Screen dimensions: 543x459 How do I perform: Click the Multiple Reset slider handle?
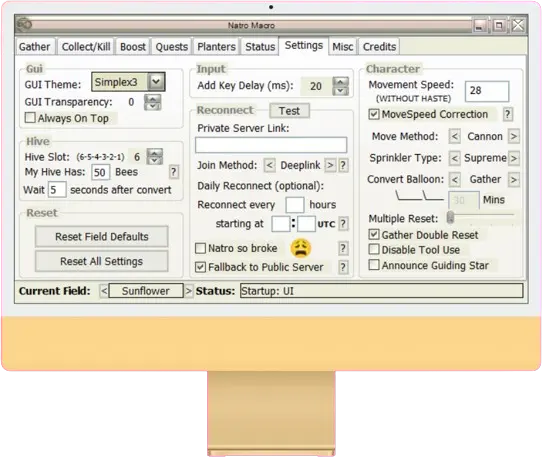coord(450,217)
